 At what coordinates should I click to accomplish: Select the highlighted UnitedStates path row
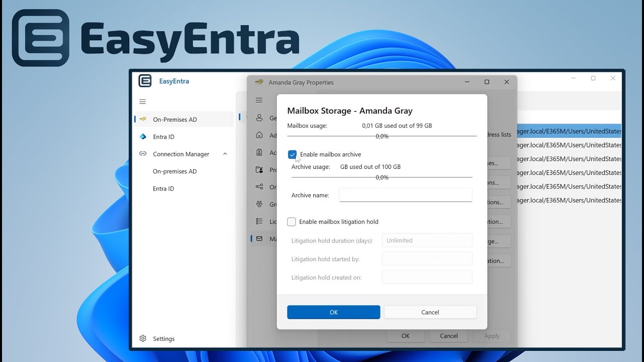click(569, 131)
